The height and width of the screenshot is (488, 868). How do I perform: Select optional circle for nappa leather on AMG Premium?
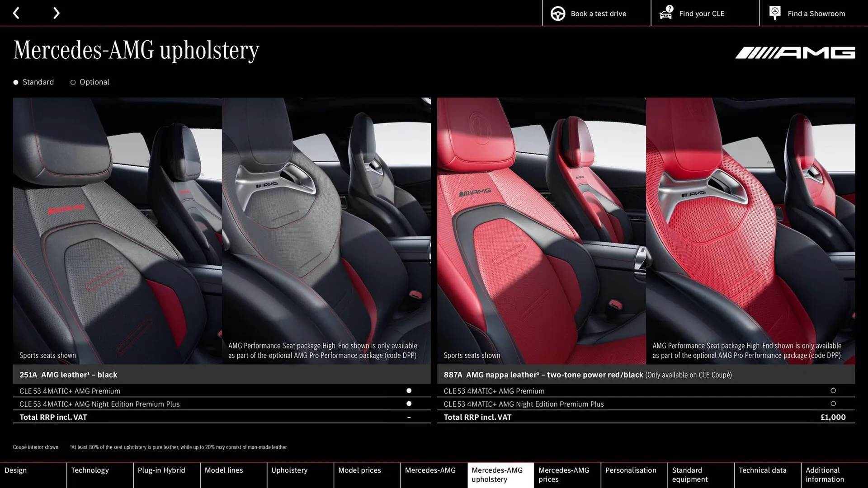[834, 390]
